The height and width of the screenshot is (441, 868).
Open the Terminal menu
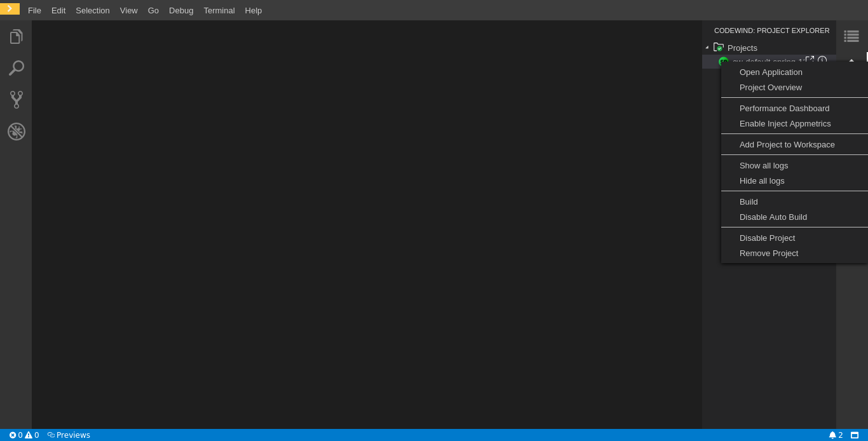pyautogui.click(x=219, y=10)
